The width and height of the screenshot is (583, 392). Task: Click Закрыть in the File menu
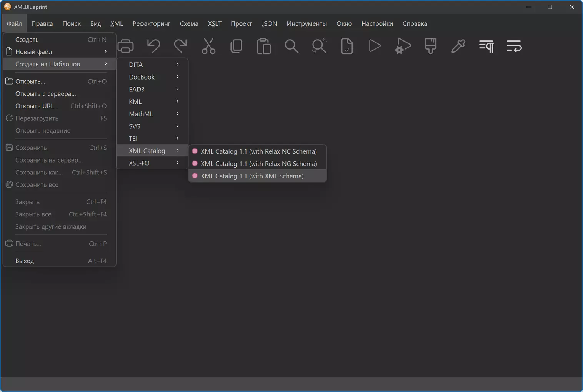(x=60, y=202)
